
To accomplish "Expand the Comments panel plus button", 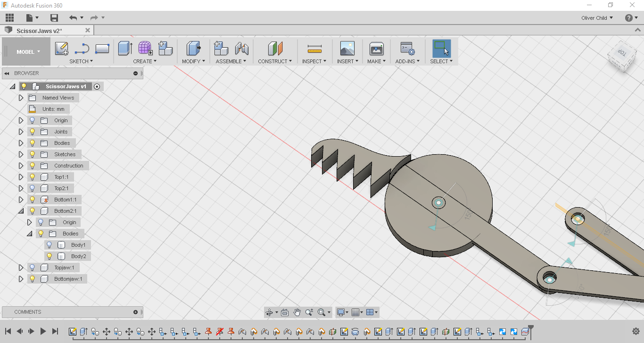I will [136, 312].
